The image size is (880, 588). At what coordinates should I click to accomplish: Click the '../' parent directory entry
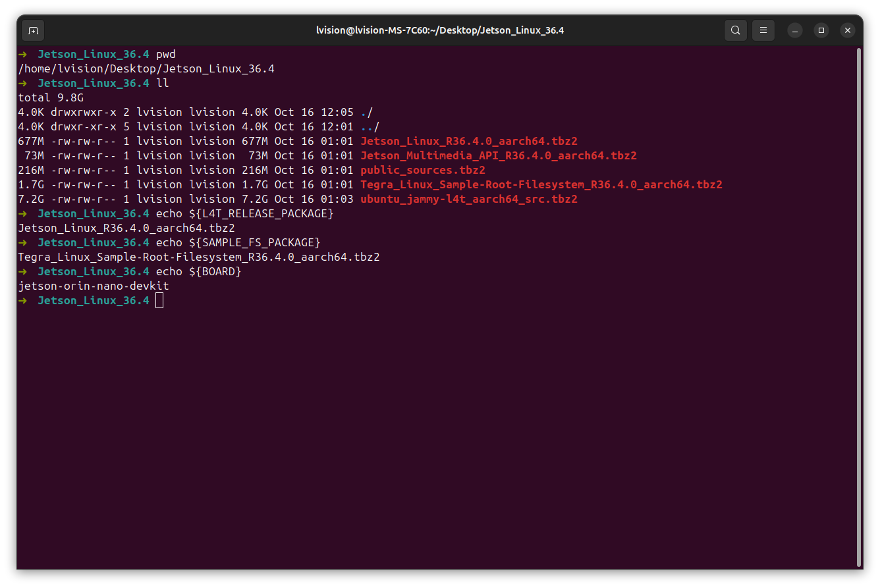coord(370,126)
